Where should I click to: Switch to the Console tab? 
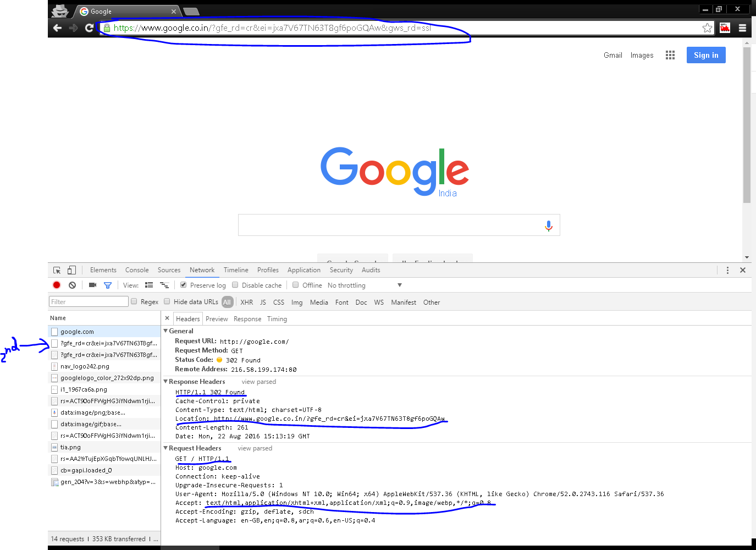pos(136,270)
